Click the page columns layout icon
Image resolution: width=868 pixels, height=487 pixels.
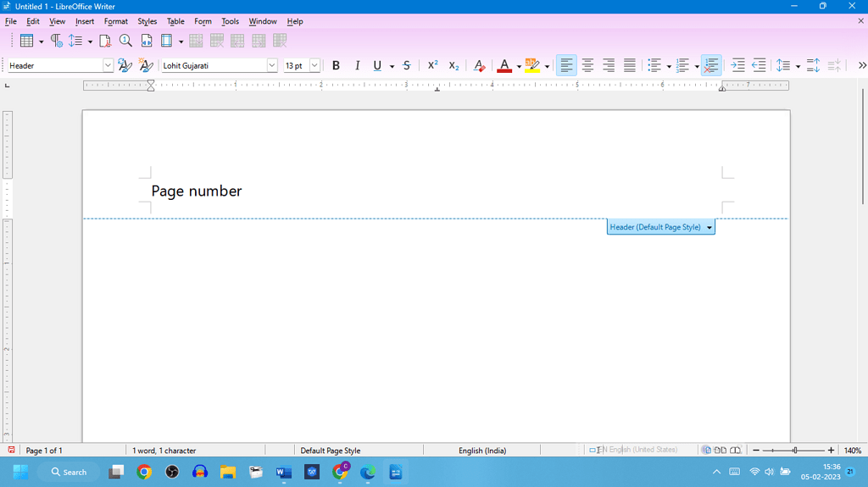pos(167,41)
